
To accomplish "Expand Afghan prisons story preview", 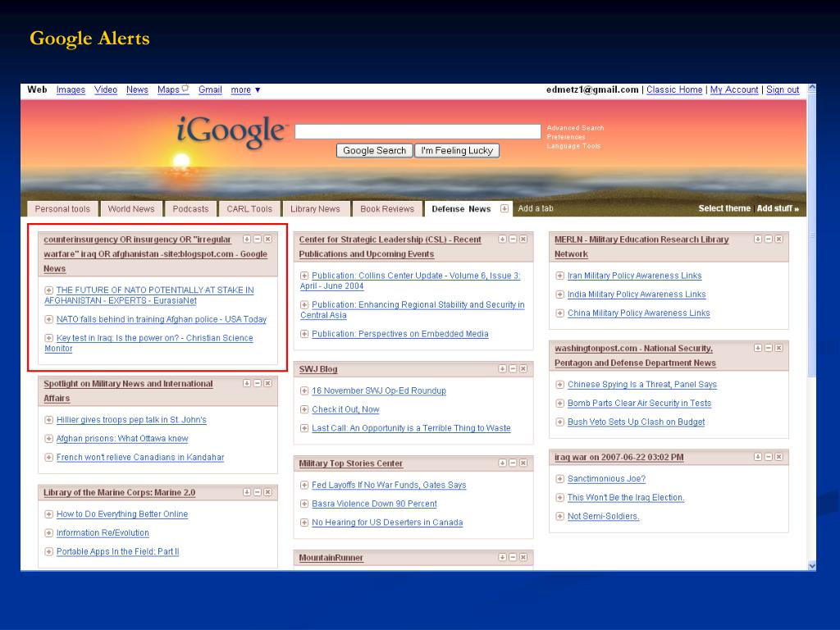I will click(48, 438).
